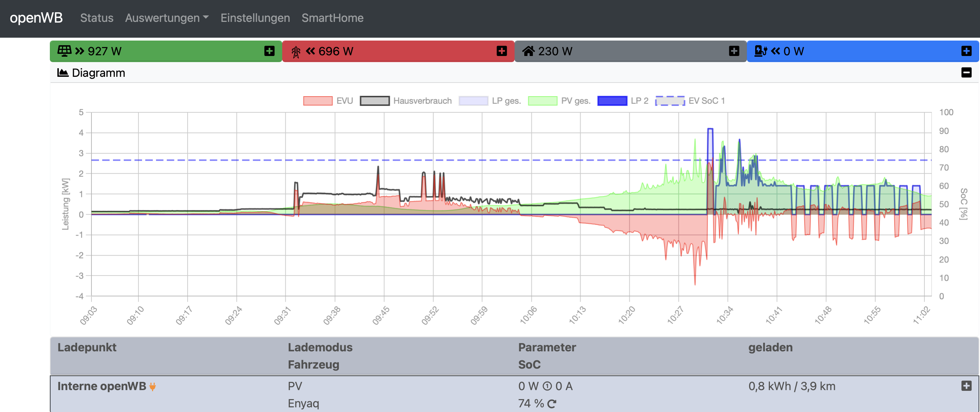Click the clock icon next to 0 A

coord(547,387)
